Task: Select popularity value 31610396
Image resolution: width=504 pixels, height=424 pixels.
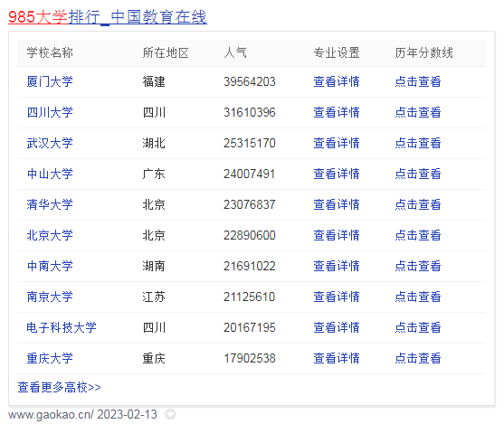Action: [x=250, y=112]
